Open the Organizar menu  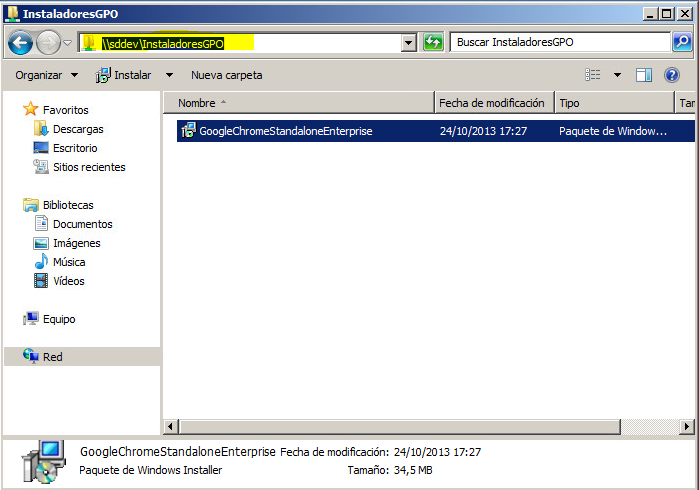(x=46, y=75)
